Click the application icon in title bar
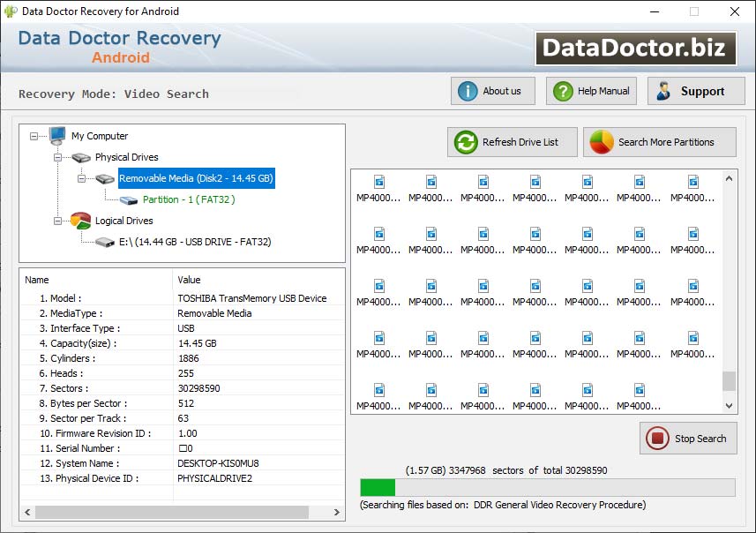Viewport: 756px width, 533px height. tap(9, 11)
